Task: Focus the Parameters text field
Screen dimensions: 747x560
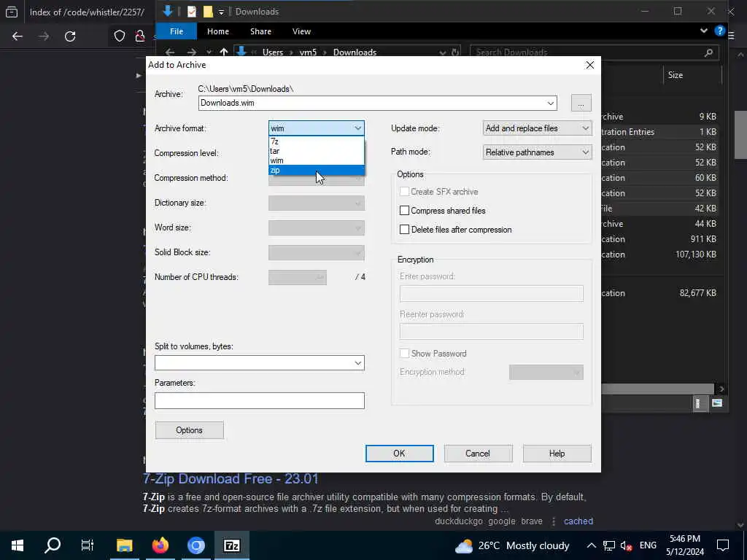Action: pyautogui.click(x=259, y=400)
